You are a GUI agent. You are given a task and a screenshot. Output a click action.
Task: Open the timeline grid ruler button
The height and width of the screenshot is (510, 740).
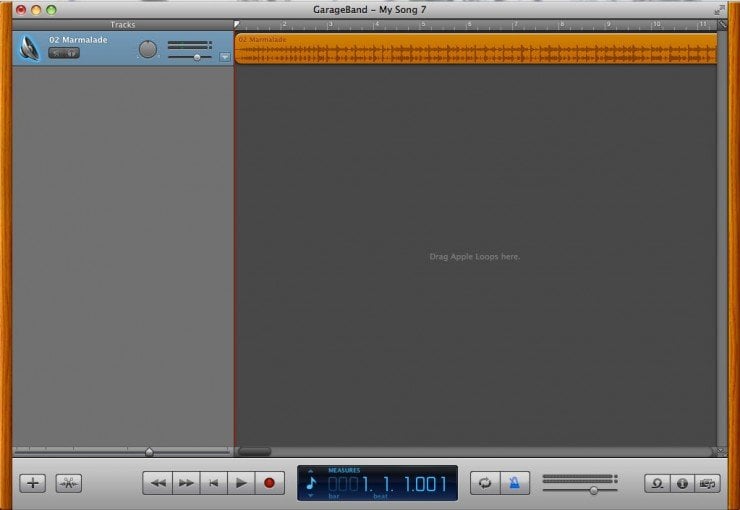pyautogui.click(x=722, y=24)
